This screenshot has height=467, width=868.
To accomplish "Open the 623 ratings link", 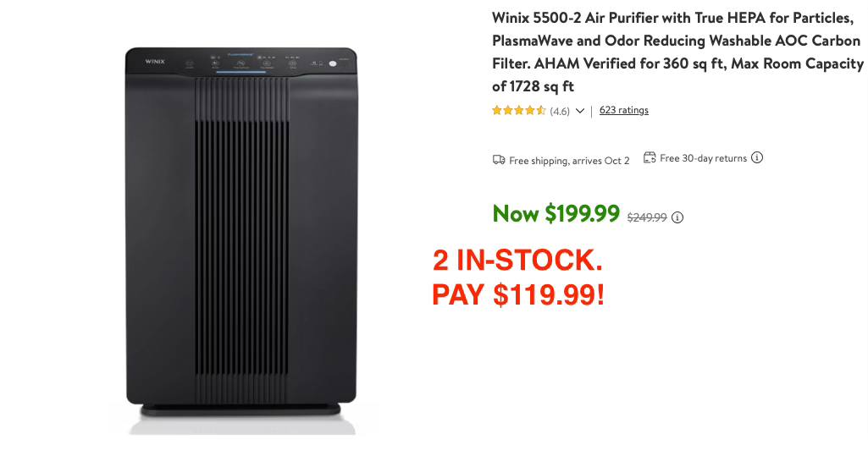I will point(624,110).
